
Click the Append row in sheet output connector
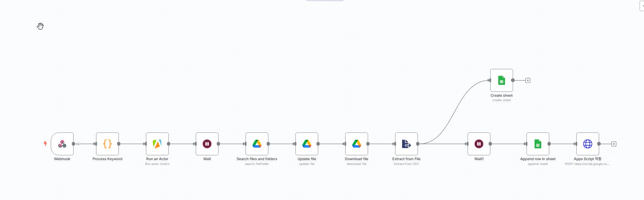coord(549,144)
